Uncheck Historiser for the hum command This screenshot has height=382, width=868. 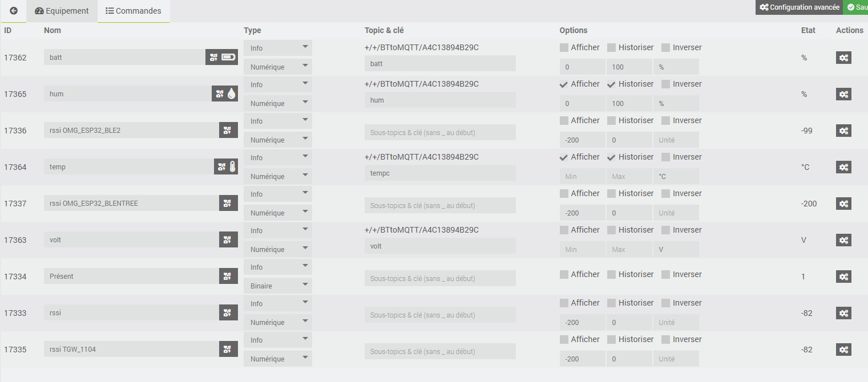611,84
